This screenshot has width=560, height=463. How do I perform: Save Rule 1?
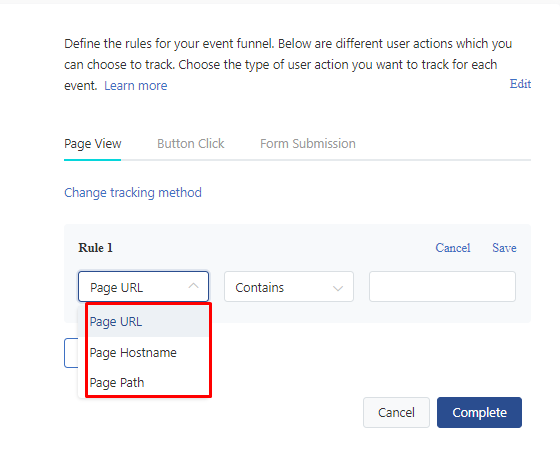(504, 248)
